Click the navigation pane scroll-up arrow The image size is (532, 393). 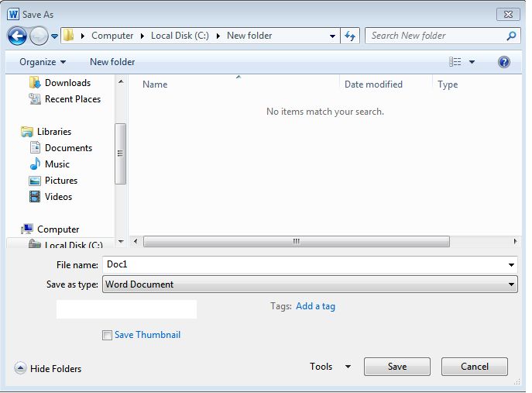coord(121,81)
